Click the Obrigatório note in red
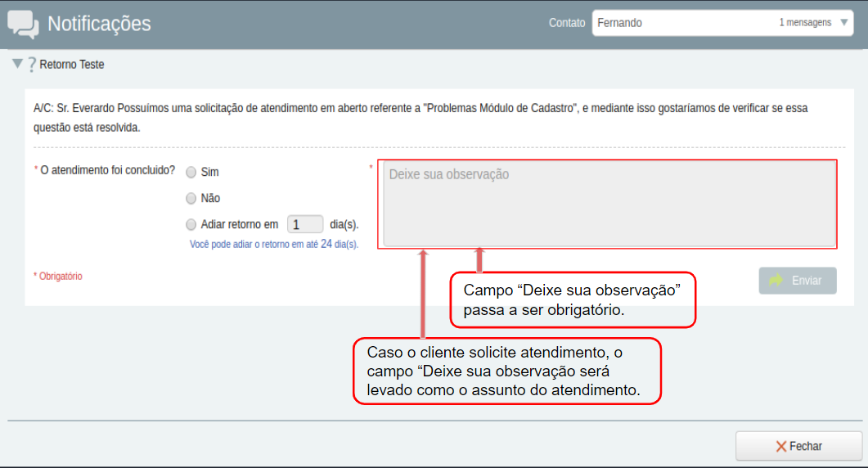The width and height of the screenshot is (868, 468). tap(58, 276)
